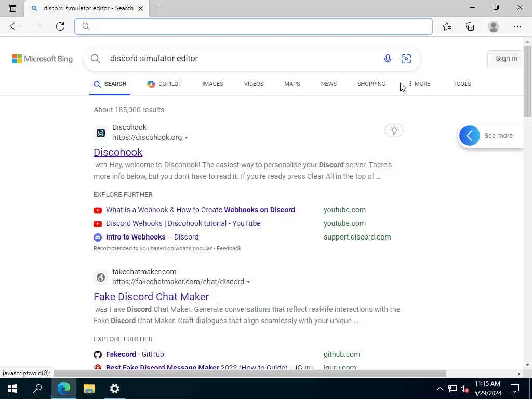Switch to the COPILOT tab

tap(164, 84)
